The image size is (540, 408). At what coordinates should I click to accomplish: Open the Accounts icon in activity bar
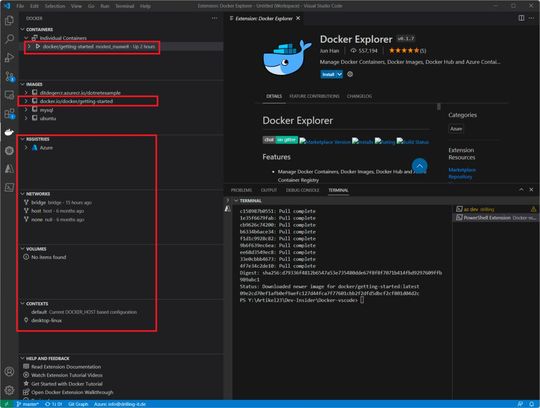tap(9, 372)
